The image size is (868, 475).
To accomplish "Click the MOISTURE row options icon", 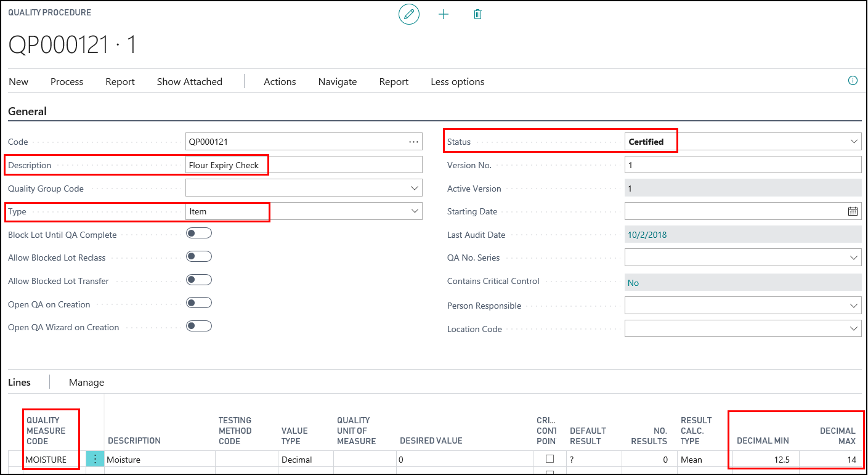I will 95,459.
